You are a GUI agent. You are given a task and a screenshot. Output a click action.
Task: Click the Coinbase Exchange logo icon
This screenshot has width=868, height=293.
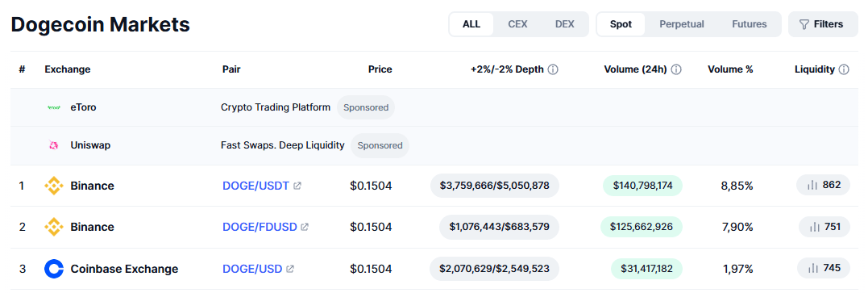click(x=54, y=269)
